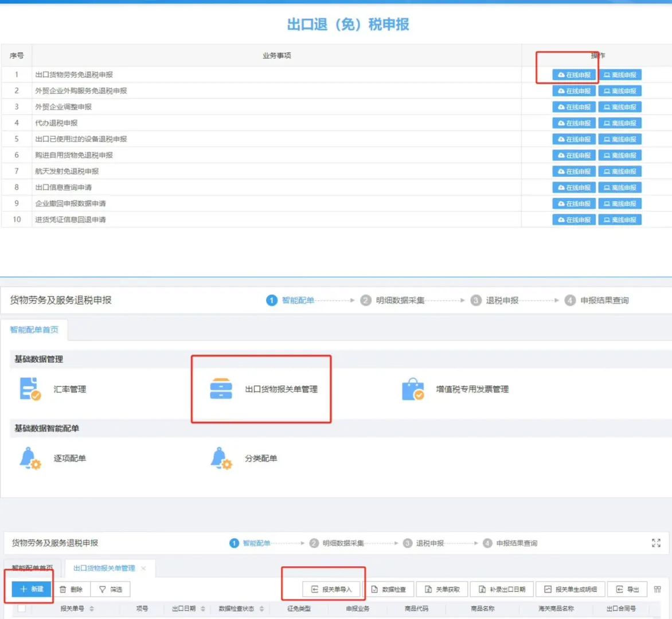Close the 出口货物报关单管理 tab
The image size is (672, 619).
click(x=142, y=569)
